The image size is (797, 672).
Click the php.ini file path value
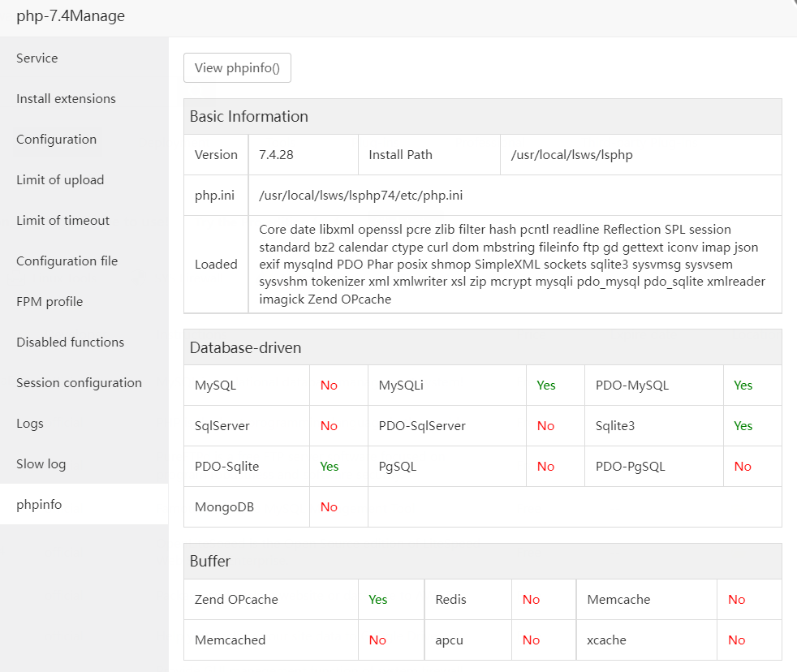click(x=360, y=196)
